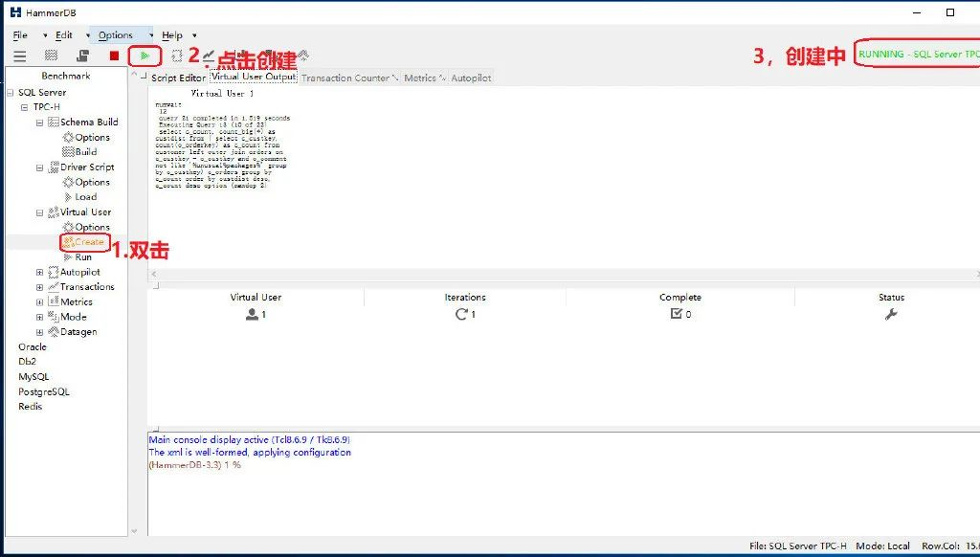Screen dimensions: 980x557
Task: Select PostgreSQL in the benchmark tree
Action: point(44,391)
